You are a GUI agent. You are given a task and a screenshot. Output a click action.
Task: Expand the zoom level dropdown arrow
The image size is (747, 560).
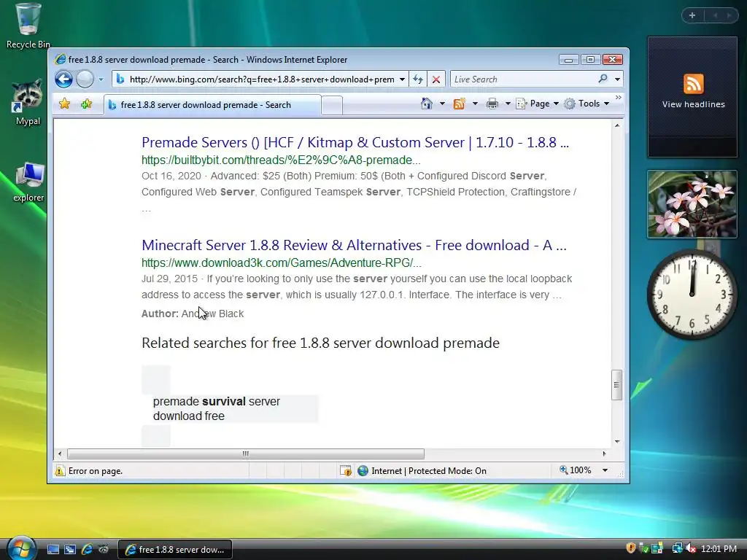pos(605,470)
